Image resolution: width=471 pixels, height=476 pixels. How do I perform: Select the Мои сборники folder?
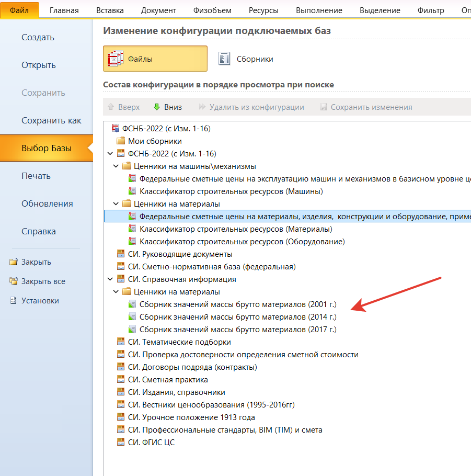pos(155,141)
